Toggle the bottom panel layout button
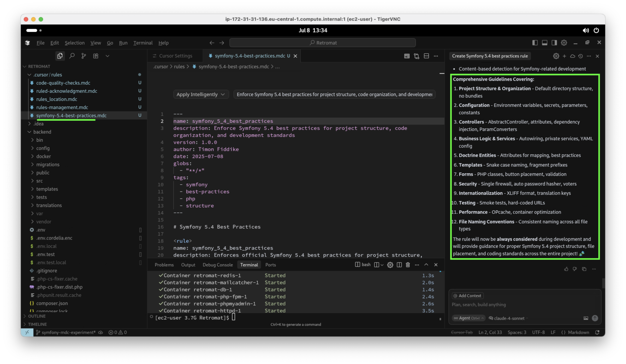The image size is (626, 364). pyautogui.click(x=545, y=43)
